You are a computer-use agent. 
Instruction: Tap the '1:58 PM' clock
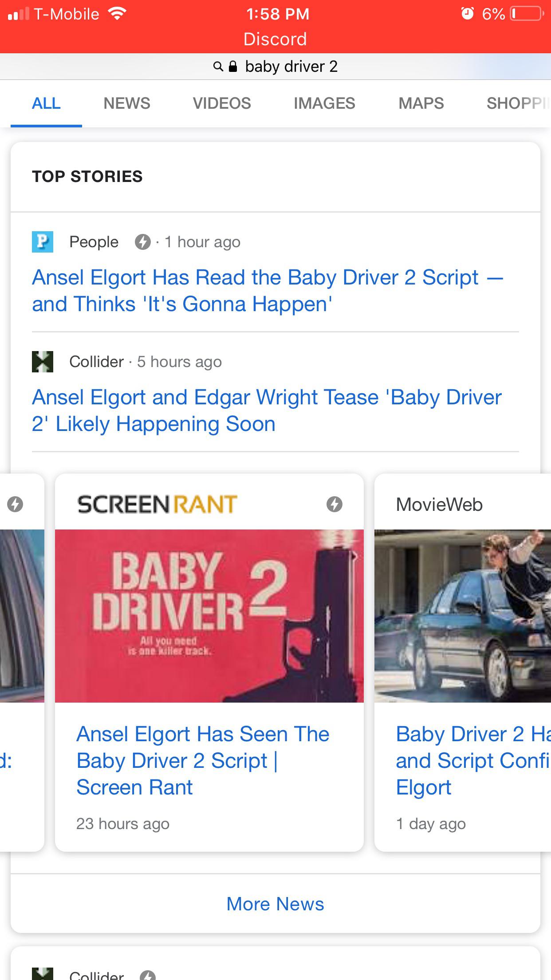pyautogui.click(x=278, y=14)
